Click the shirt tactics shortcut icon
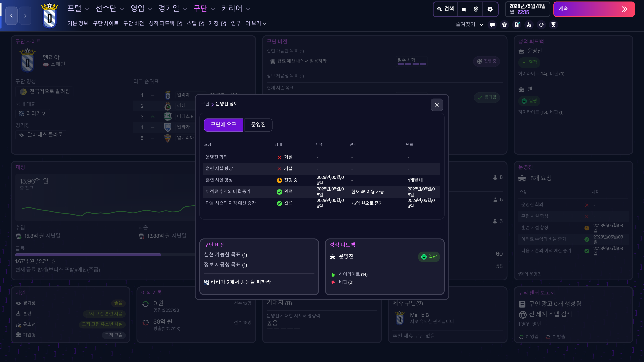Image resolution: width=644 pixels, height=362 pixels. pyautogui.click(x=504, y=25)
